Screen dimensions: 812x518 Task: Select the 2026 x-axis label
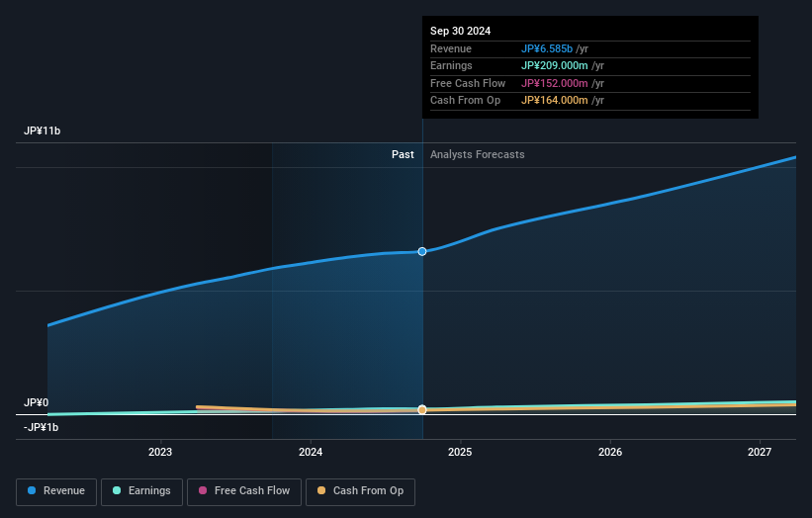tap(610, 452)
